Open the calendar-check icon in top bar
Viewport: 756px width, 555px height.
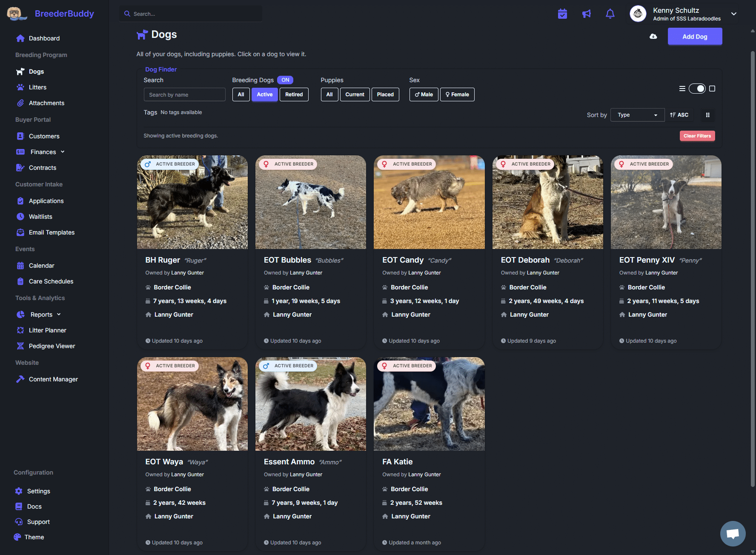tap(562, 14)
